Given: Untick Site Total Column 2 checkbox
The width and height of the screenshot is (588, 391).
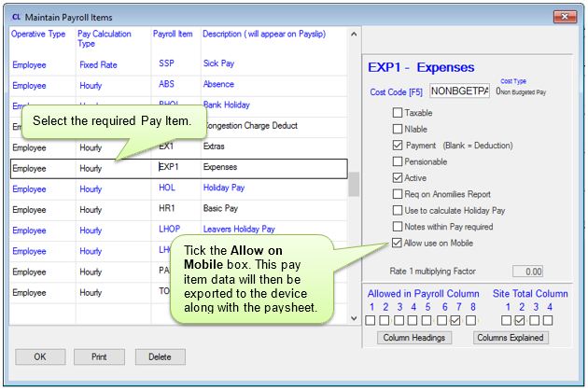Looking at the screenshot, I should 520,320.
